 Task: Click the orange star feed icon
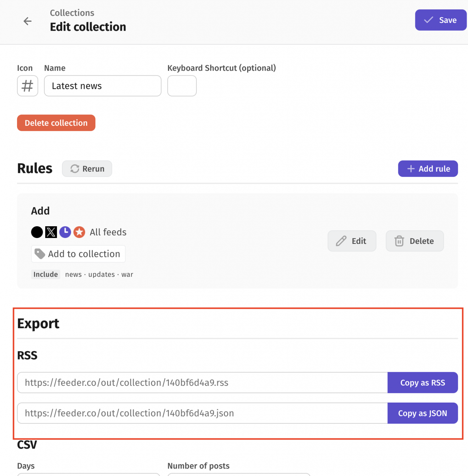pos(79,232)
